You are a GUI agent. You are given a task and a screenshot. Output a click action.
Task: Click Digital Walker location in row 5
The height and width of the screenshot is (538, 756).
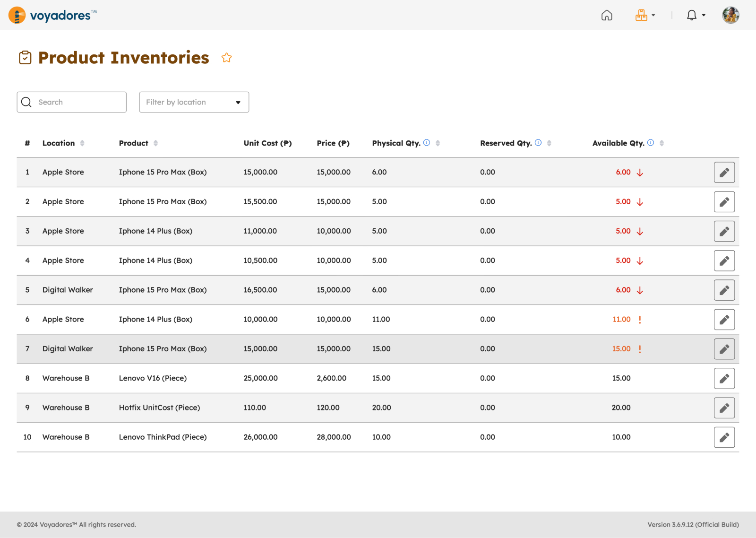tap(68, 290)
